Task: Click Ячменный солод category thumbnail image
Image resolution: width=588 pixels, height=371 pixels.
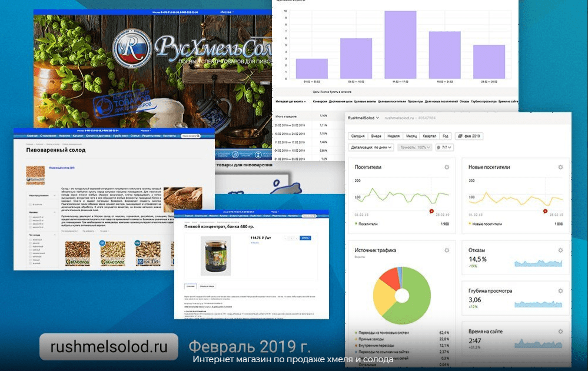Action: click(x=35, y=175)
